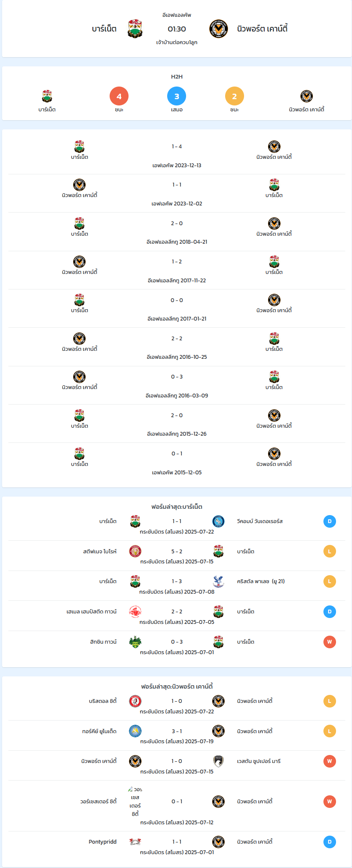The image size is (352, 868).
Task: Click the Torquay United crest
Action: (135, 731)
